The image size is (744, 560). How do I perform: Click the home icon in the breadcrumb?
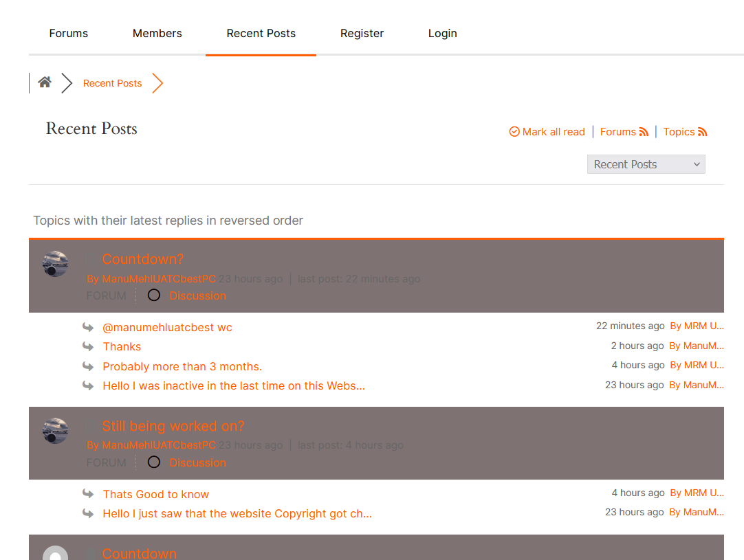tap(45, 82)
